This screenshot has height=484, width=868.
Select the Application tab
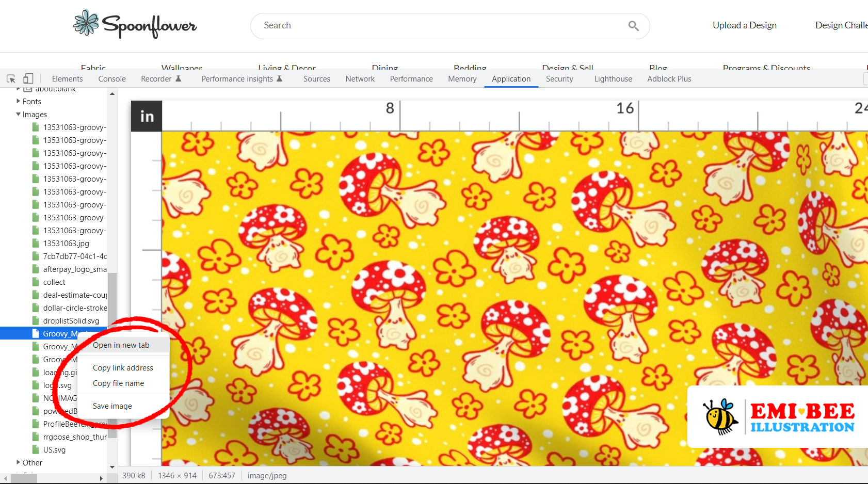(x=511, y=79)
